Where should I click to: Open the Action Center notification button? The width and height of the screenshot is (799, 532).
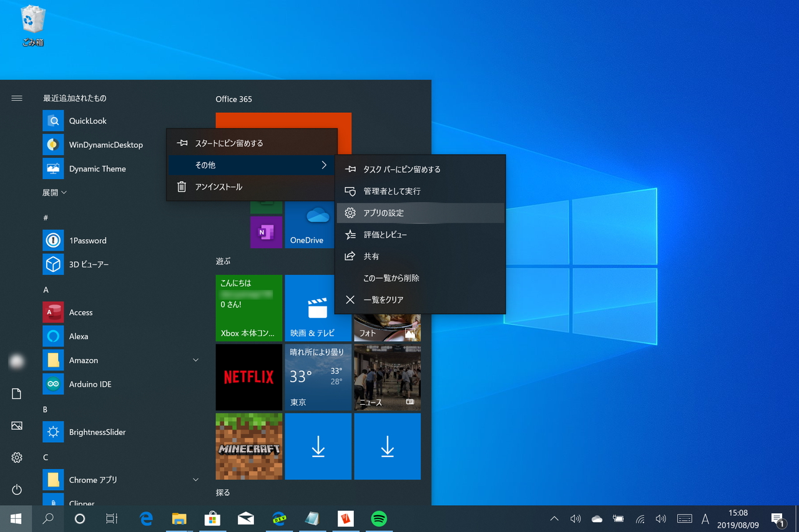778,519
